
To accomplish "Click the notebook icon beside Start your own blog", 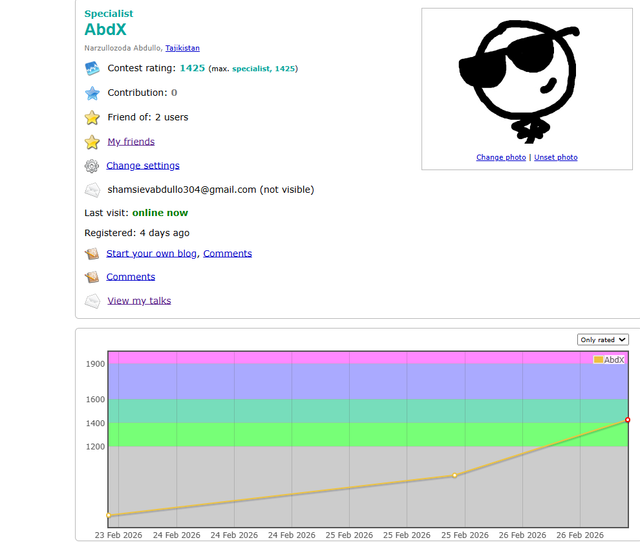I will click(92, 253).
